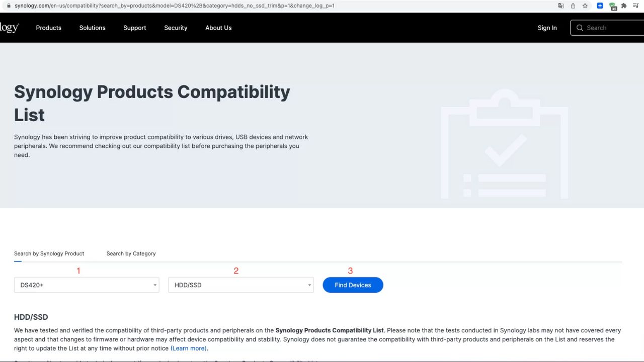Open the Extensions puzzle piece menu

(x=624, y=6)
